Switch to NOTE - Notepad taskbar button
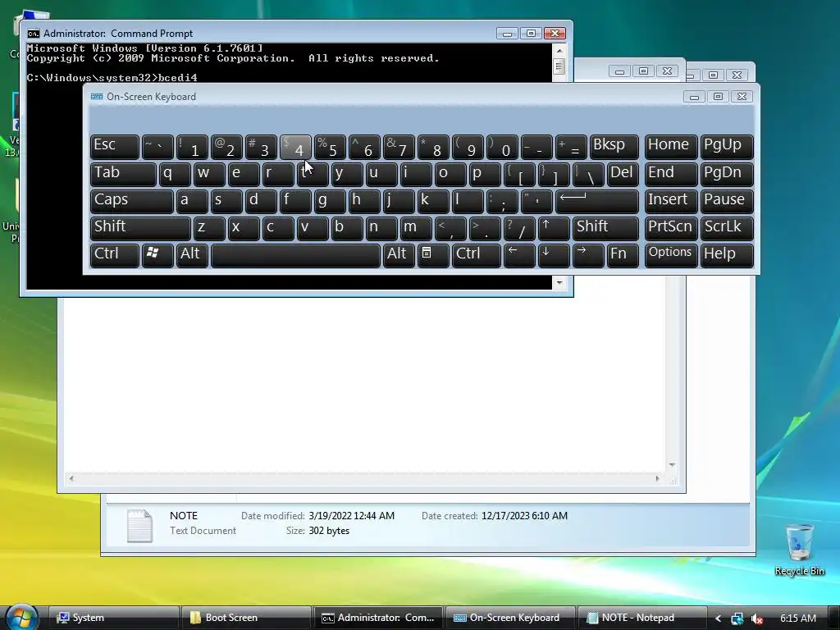The image size is (840, 630). tap(642, 618)
